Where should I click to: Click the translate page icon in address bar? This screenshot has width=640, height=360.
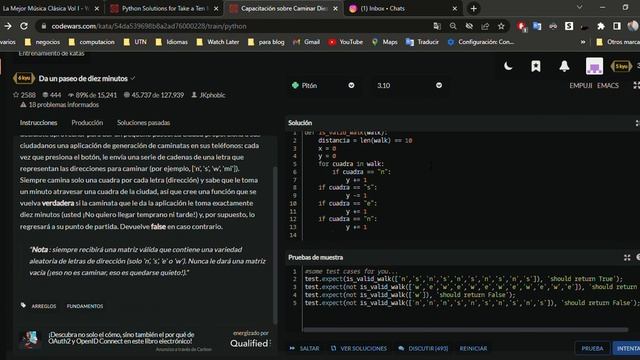point(437,26)
